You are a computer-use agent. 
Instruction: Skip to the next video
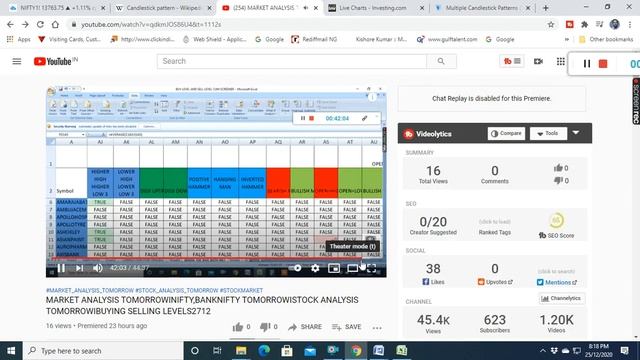click(79, 268)
